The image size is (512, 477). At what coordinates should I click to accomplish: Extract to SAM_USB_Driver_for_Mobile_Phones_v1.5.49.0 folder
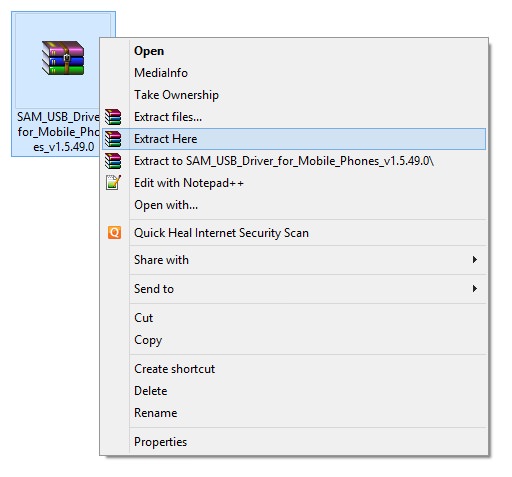[x=294, y=161]
